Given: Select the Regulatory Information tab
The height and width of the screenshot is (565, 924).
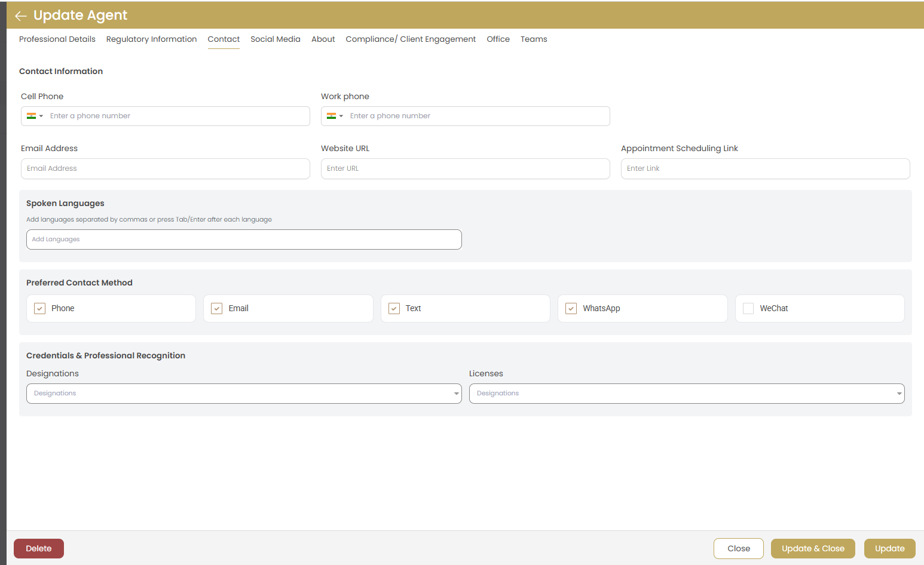Looking at the screenshot, I should pos(151,39).
